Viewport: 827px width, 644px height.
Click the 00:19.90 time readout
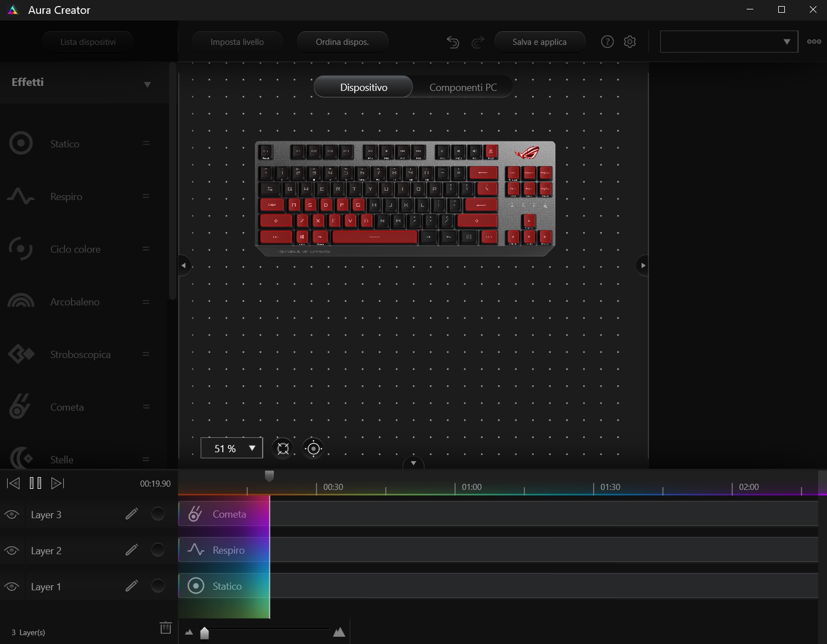155,483
